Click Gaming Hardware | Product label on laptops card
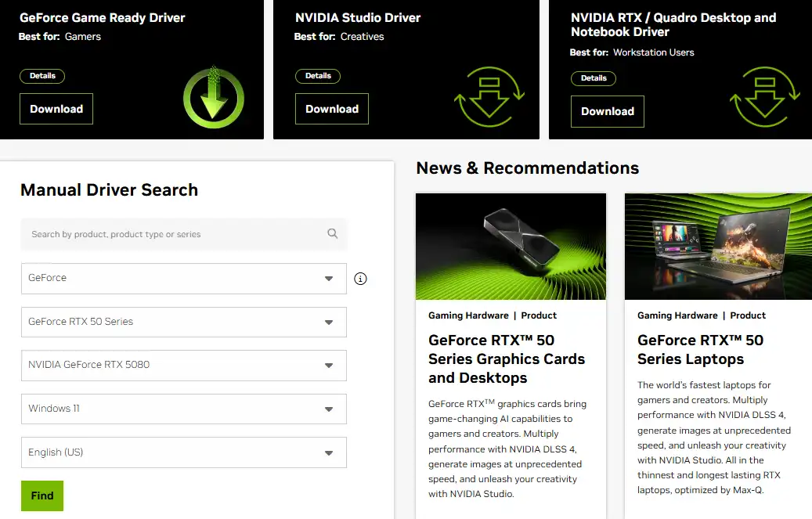This screenshot has width=812, height=519. click(701, 315)
